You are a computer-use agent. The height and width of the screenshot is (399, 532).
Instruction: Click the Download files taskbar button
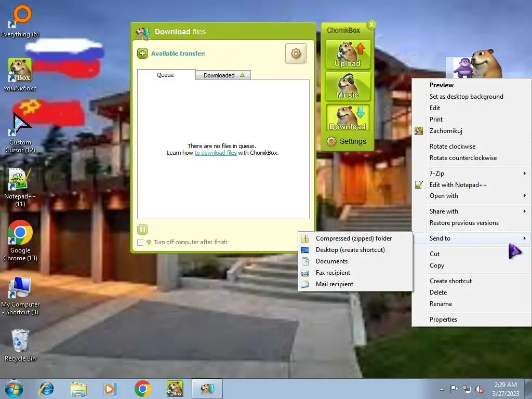coord(207,389)
